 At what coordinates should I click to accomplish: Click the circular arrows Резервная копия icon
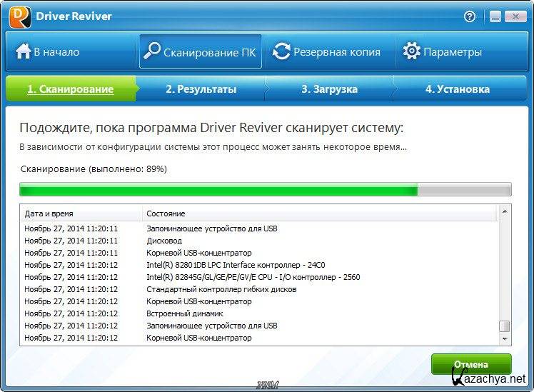tap(282, 51)
